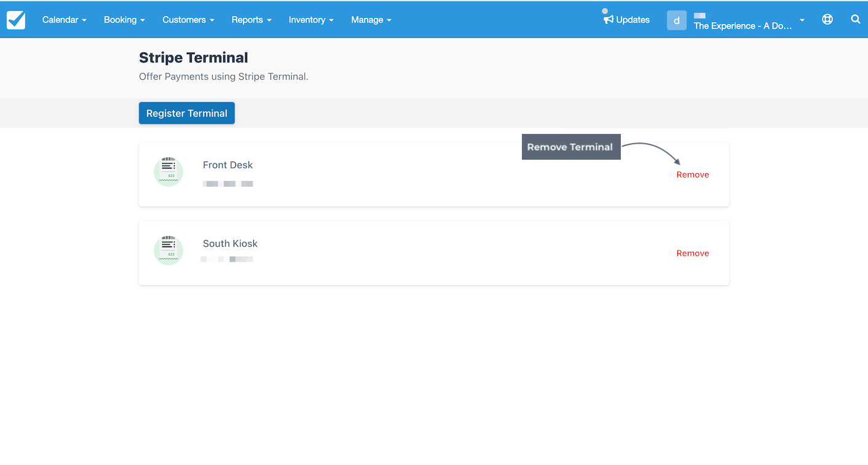
Task: Open the Reports menu
Action: (x=251, y=20)
